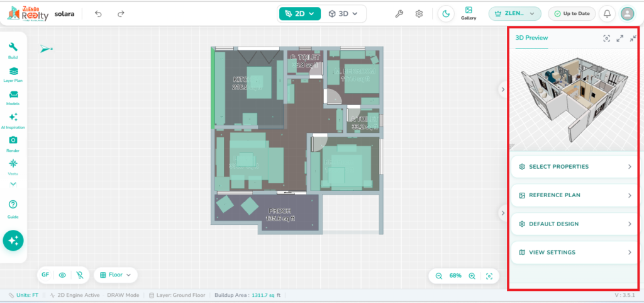
Task: Open the Layer Plan tool
Action: click(13, 74)
